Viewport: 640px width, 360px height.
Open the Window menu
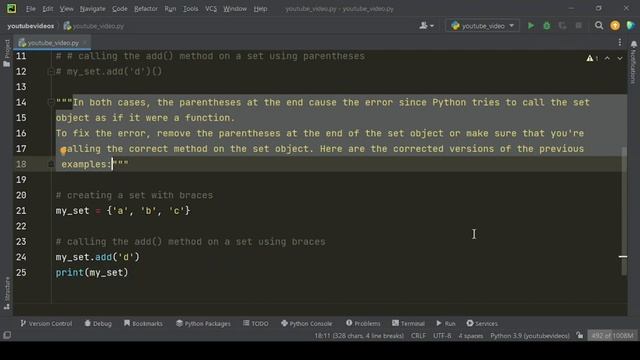(x=235, y=9)
